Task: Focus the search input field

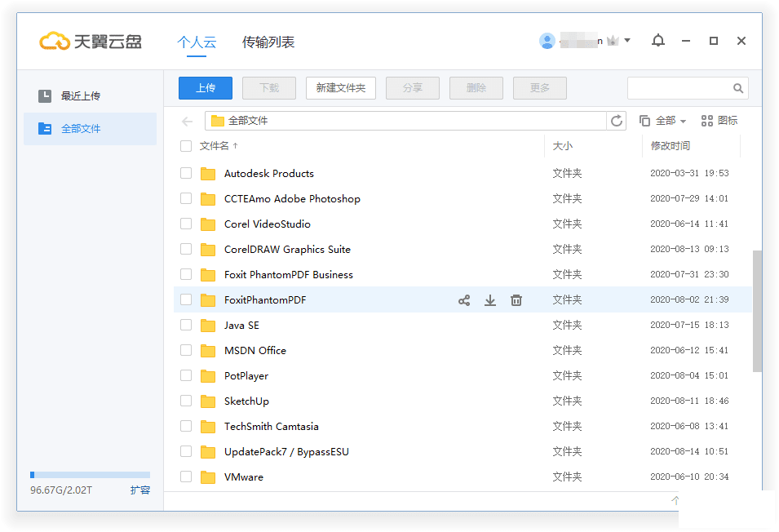Action: point(680,88)
